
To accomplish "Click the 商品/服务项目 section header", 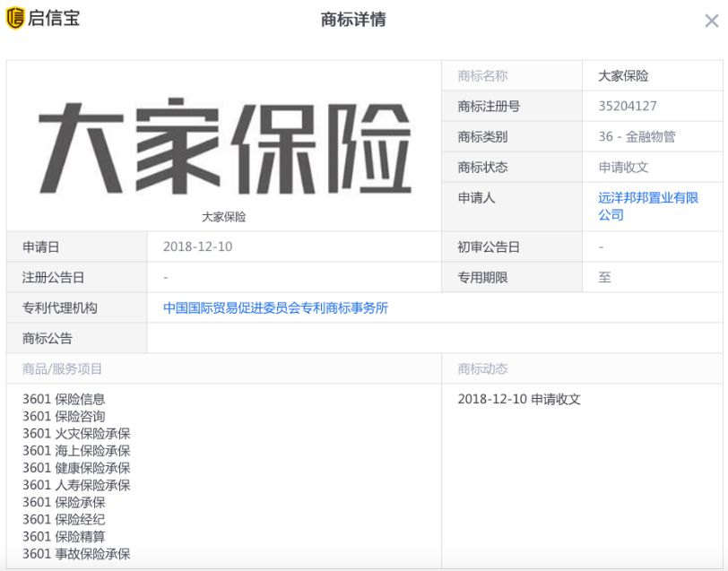I will point(63,369).
